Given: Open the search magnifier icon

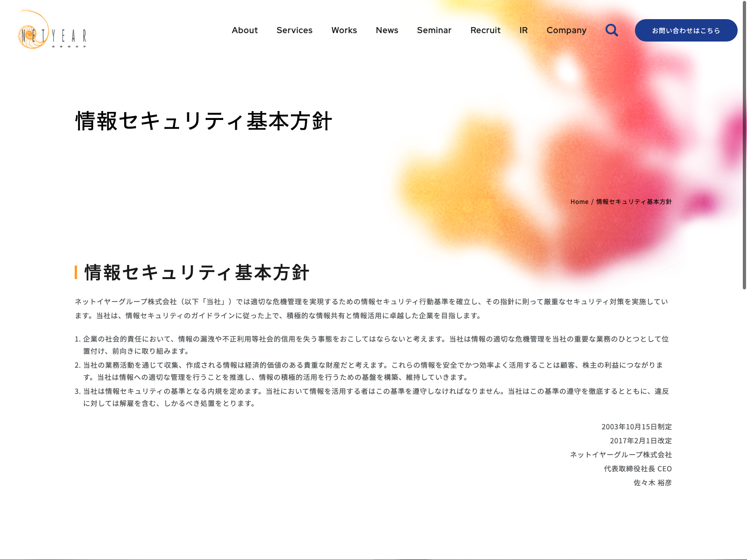Looking at the screenshot, I should pyautogui.click(x=612, y=30).
